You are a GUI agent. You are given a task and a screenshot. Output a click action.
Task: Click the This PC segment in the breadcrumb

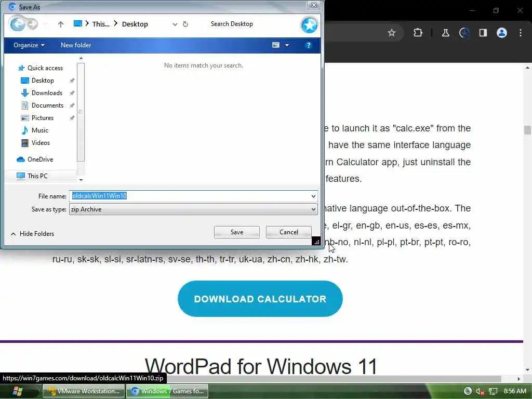101,24
